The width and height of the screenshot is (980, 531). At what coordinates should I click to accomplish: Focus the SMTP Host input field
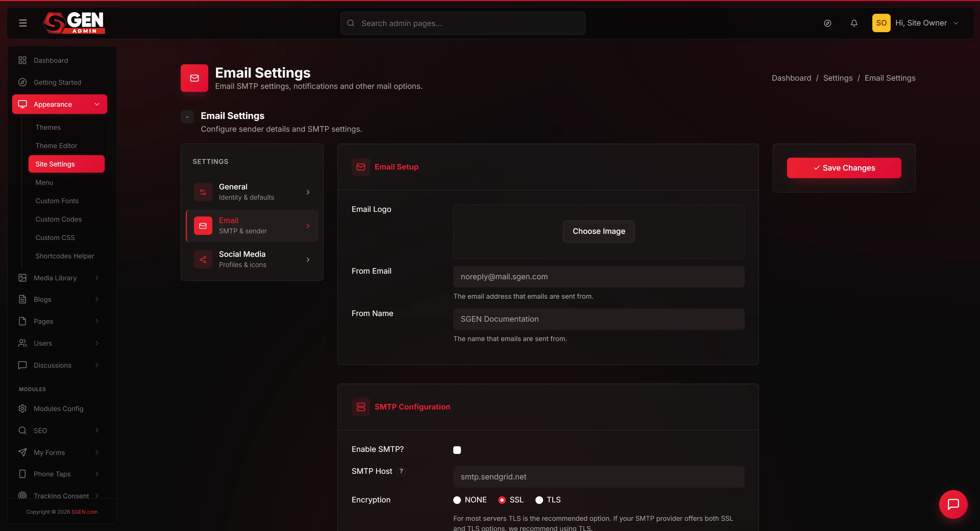(599, 477)
